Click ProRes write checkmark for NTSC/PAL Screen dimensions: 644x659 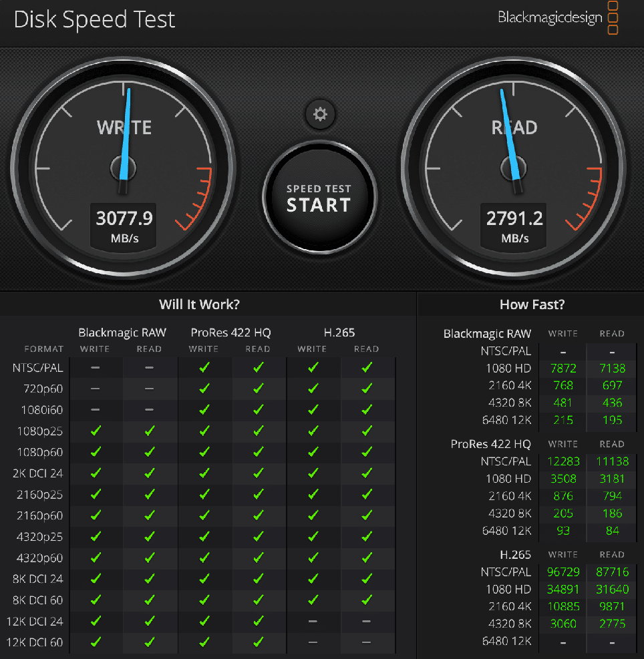tap(204, 367)
